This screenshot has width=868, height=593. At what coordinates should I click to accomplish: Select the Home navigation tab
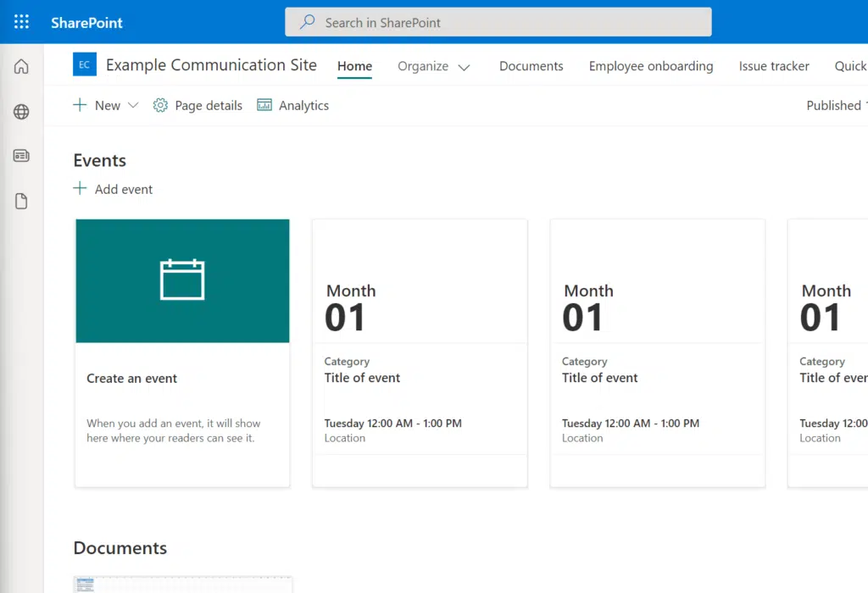pyautogui.click(x=355, y=66)
